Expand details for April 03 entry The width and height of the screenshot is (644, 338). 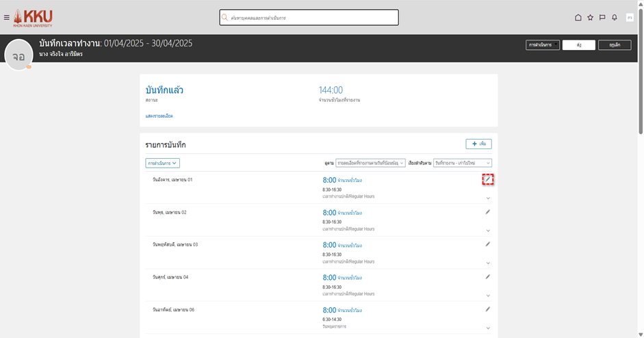pyautogui.click(x=488, y=263)
